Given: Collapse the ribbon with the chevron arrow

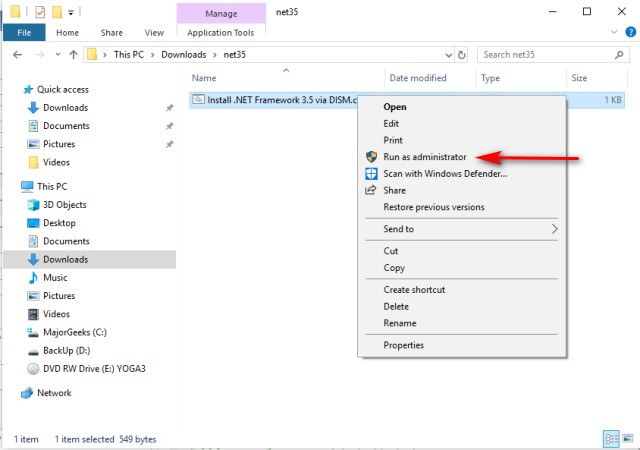Looking at the screenshot, I should click(612, 32).
